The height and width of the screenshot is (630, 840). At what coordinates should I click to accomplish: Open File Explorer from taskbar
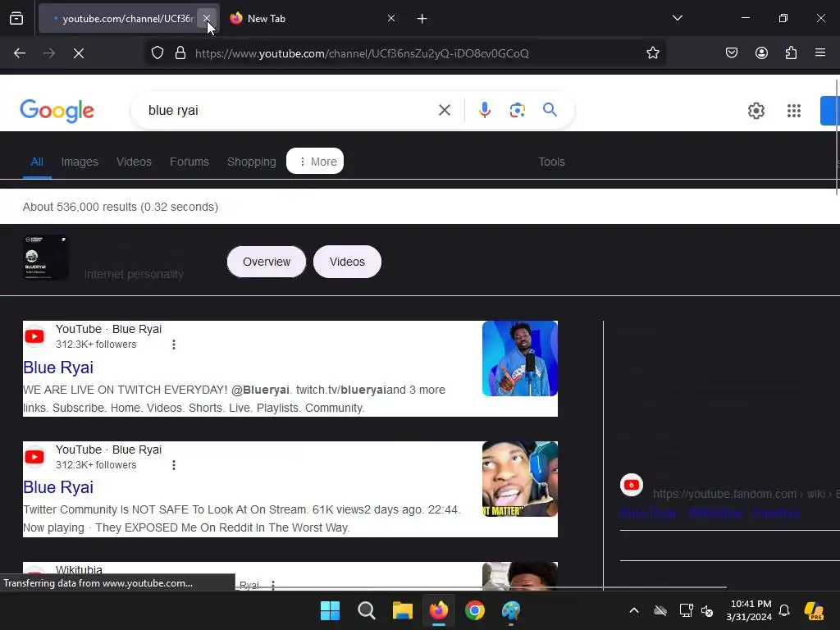click(x=402, y=610)
